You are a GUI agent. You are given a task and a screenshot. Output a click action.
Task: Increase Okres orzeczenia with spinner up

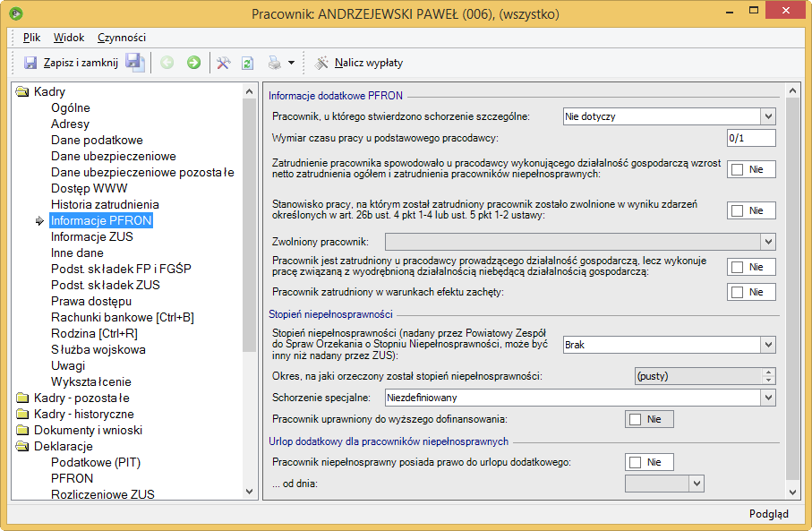tap(768, 372)
